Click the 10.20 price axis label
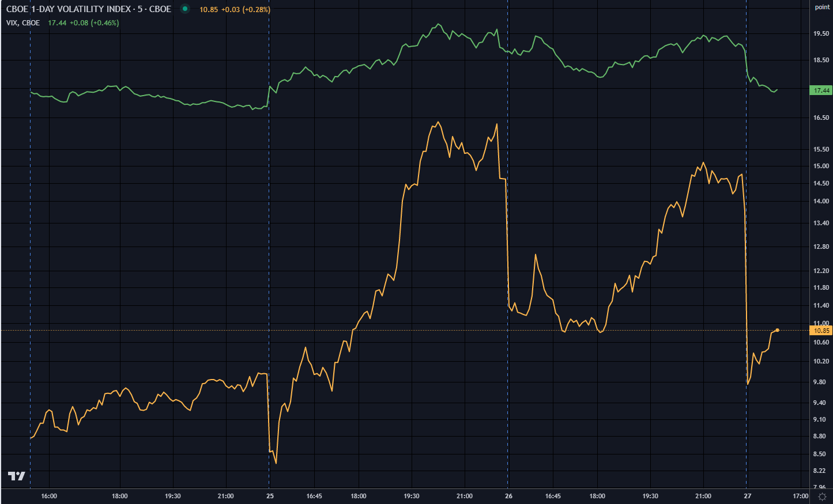 point(821,362)
